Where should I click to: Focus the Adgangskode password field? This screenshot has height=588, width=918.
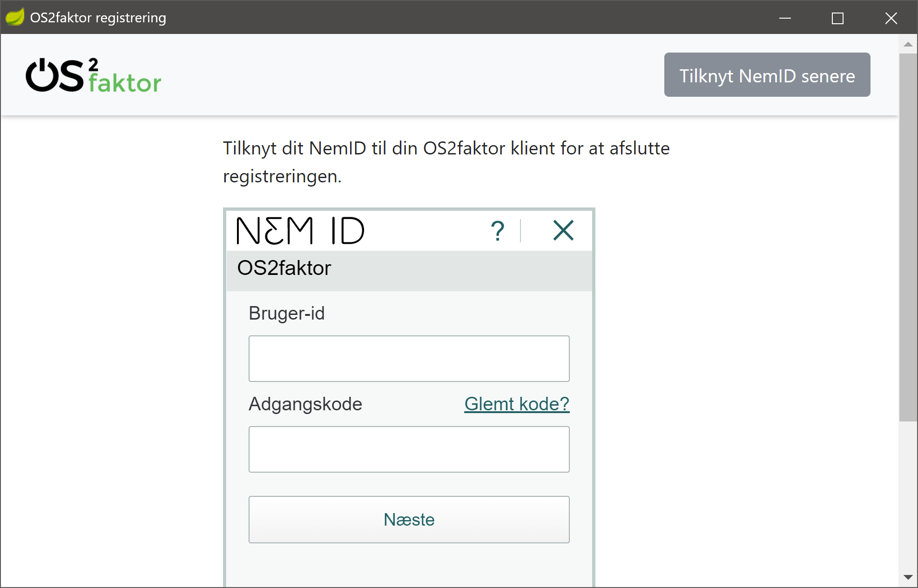pos(409,449)
